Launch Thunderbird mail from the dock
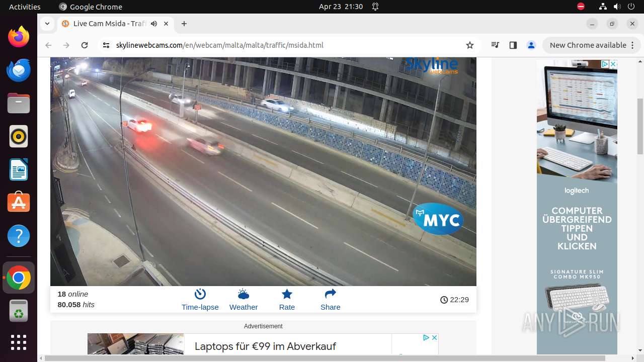 click(19, 70)
